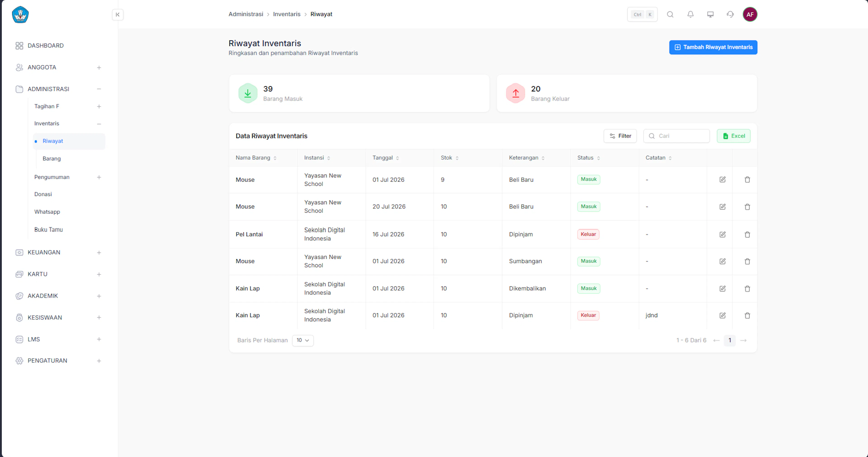Open the AF user avatar
The height and width of the screenshot is (457, 868).
(750, 14)
